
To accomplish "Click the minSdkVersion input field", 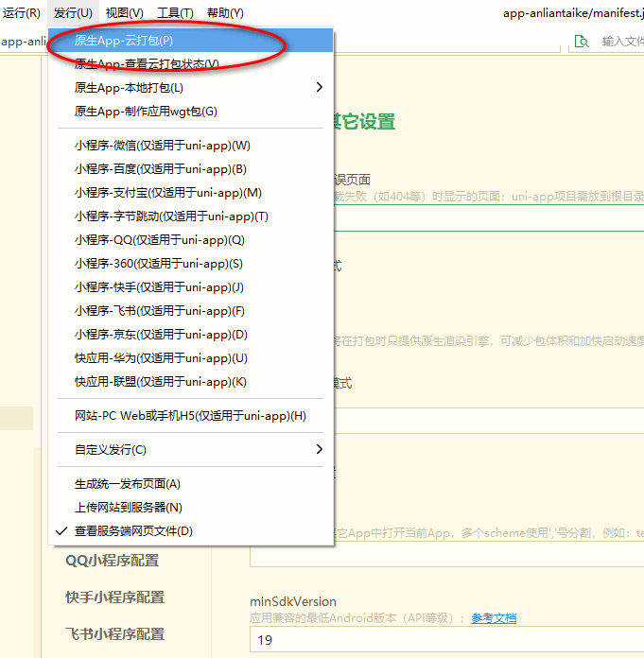I will click(444, 641).
